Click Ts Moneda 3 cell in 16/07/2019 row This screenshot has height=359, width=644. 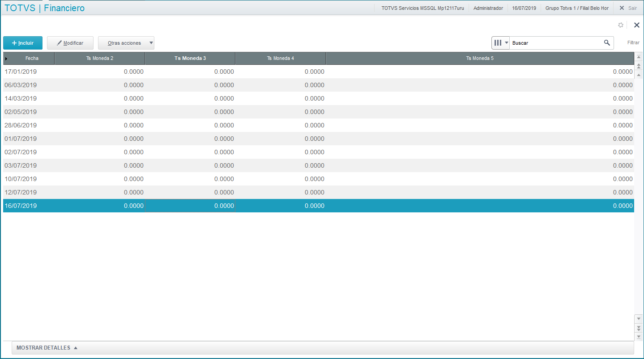(190, 206)
